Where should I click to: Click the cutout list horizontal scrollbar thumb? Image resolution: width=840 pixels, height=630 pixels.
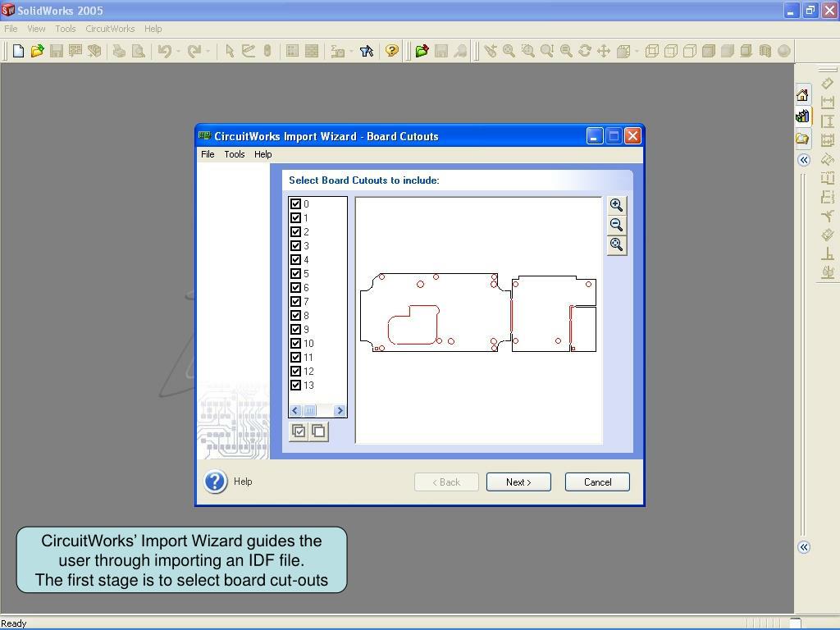tap(309, 411)
